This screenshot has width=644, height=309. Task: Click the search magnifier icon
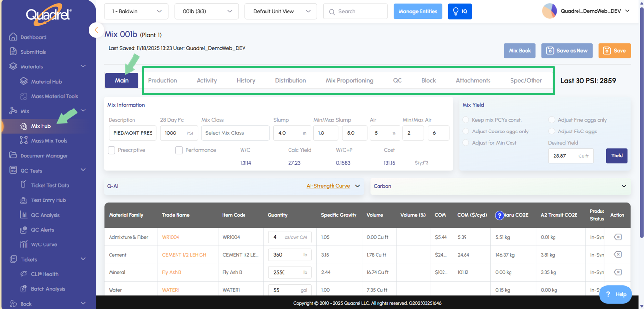332,12
